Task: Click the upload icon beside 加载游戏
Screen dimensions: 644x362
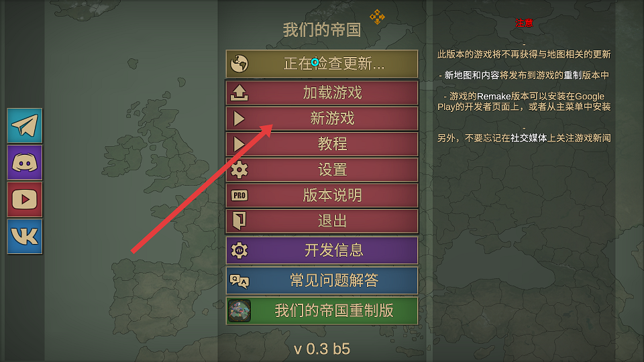Action: 239,93
